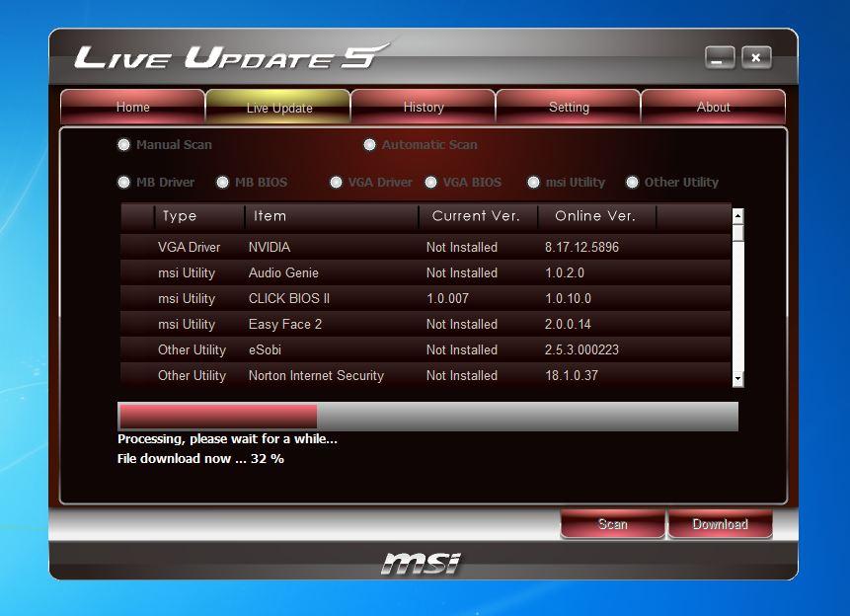Select the eSobi item
This screenshot has height=616, width=850.
tap(425, 349)
